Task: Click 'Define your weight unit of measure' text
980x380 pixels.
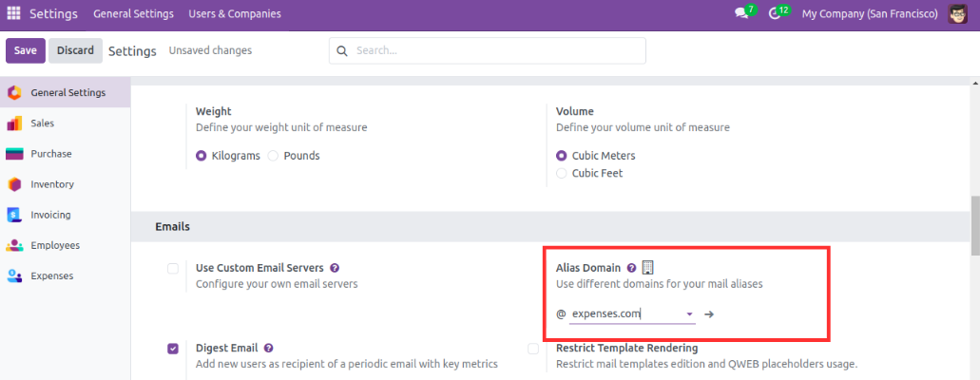Action: coord(281,127)
